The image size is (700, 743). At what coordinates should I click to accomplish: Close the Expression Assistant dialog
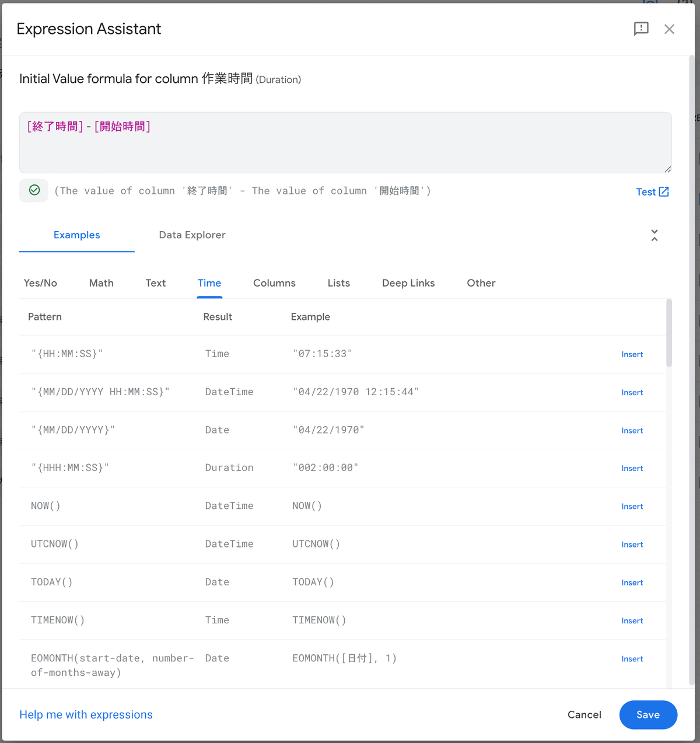pyautogui.click(x=669, y=29)
